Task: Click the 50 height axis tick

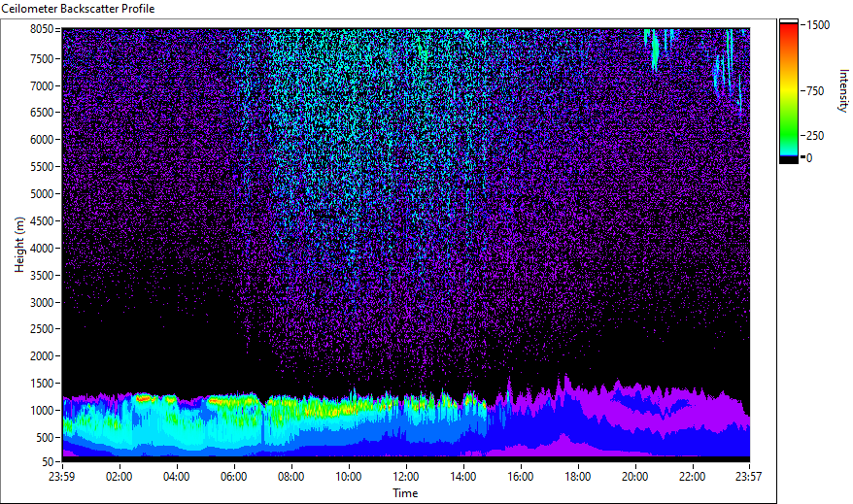Action: pos(48,462)
